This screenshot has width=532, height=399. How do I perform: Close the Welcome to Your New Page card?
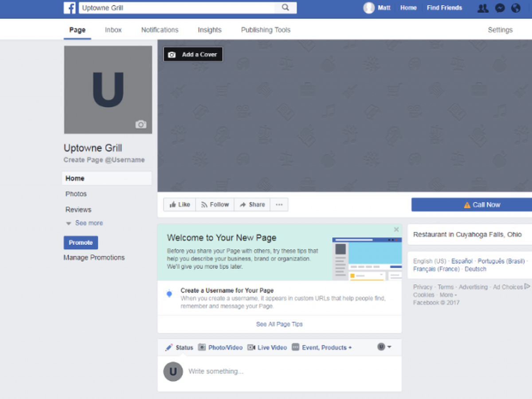(x=396, y=230)
